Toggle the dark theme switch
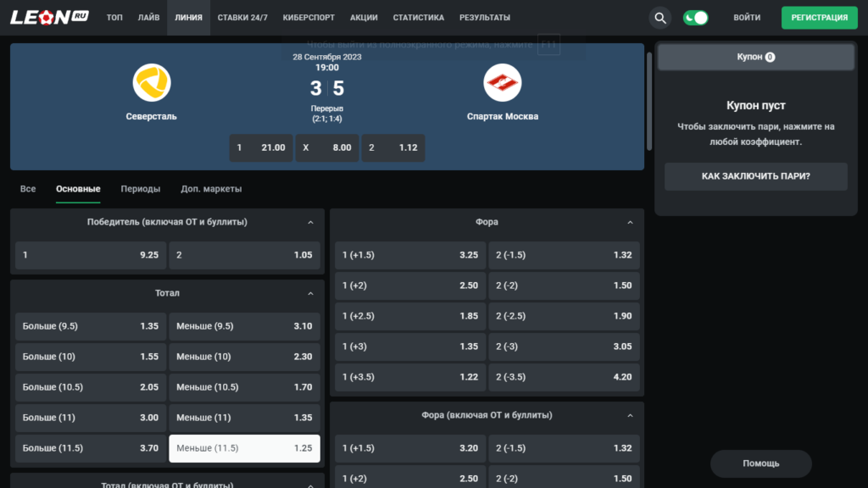 (695, 18)
